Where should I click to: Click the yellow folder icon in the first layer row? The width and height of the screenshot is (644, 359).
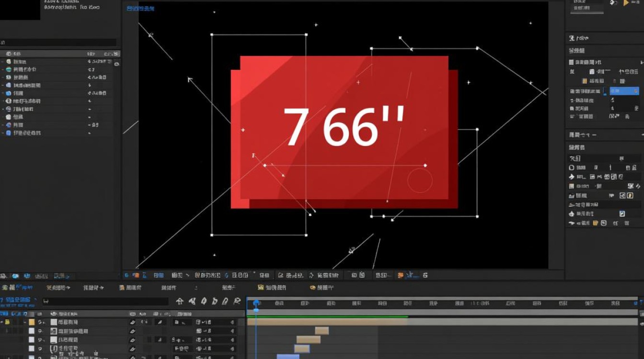click(8, 322)
